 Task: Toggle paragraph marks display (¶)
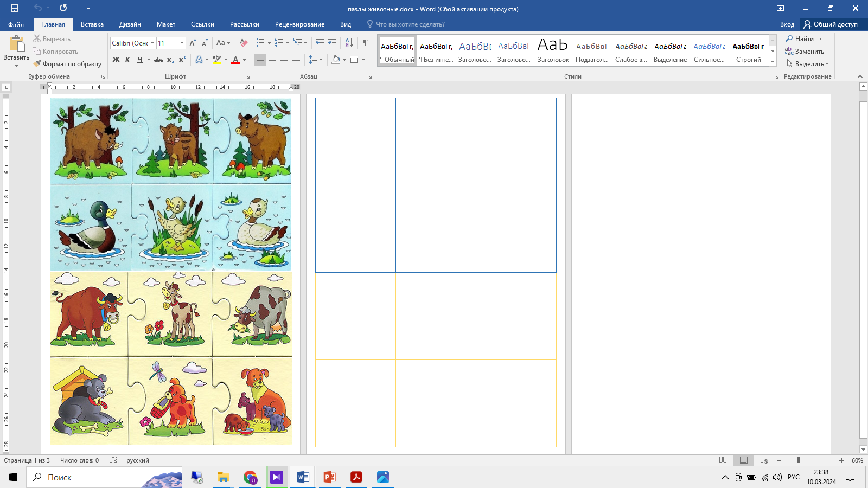click(x=366, y=43)
